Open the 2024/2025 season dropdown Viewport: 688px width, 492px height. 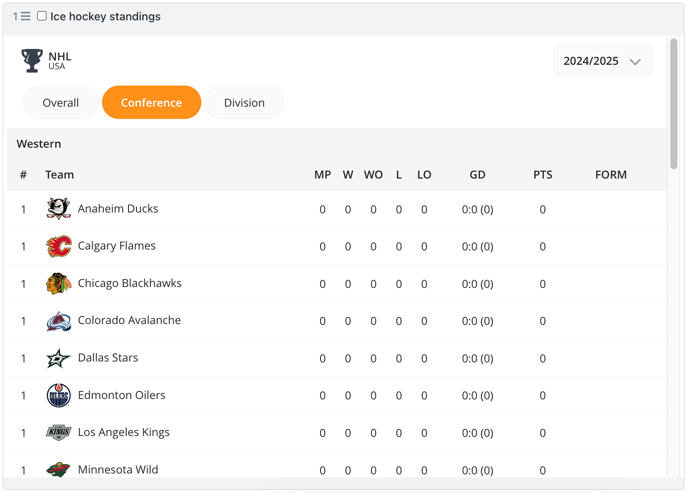[603, 61]
